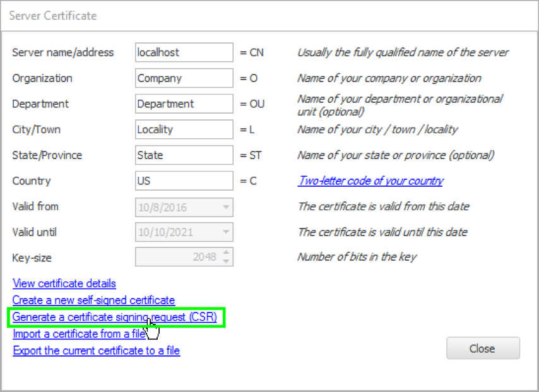Select the Department text box
The width and height of the screenshot is (539, 392).
point(184,104)
